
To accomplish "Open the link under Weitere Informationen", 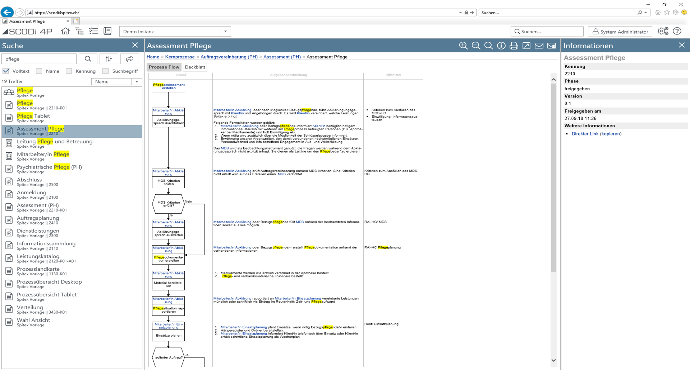I will [596, 133].
